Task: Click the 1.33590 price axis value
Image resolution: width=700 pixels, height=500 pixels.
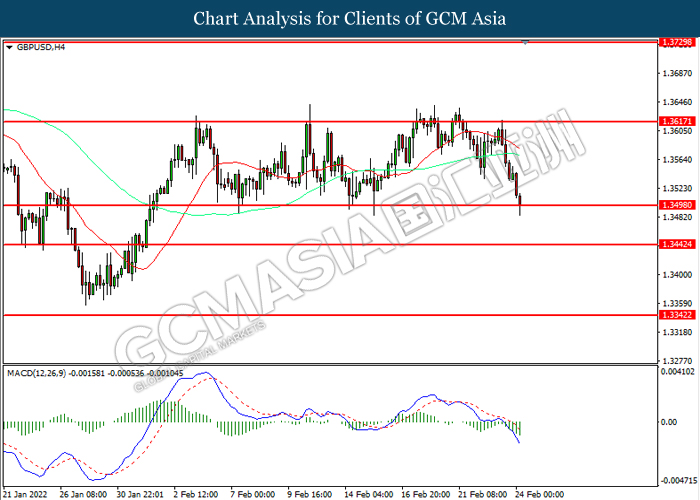Action: [x=677, y=304]
